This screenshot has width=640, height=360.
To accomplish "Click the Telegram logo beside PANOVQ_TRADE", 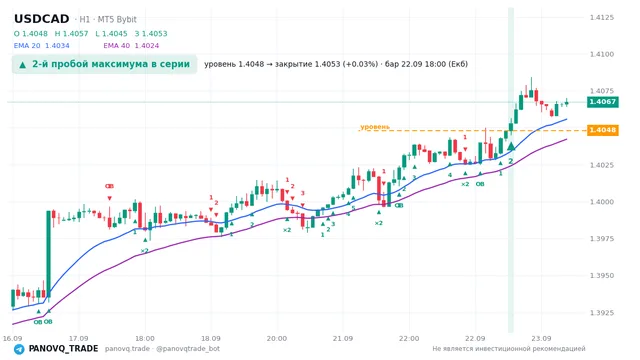I will [19, 349].
